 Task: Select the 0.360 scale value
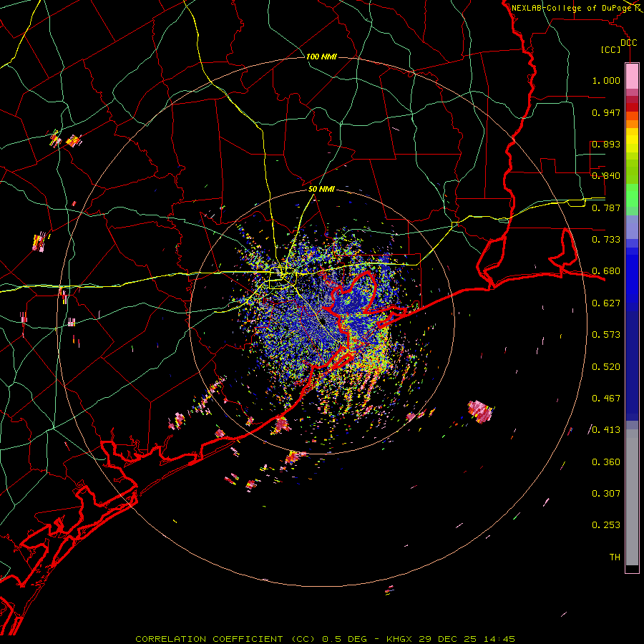[x=606, y=462]
